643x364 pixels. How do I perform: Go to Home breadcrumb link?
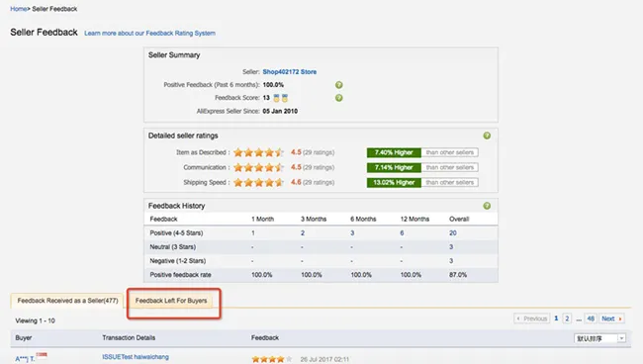19,9
